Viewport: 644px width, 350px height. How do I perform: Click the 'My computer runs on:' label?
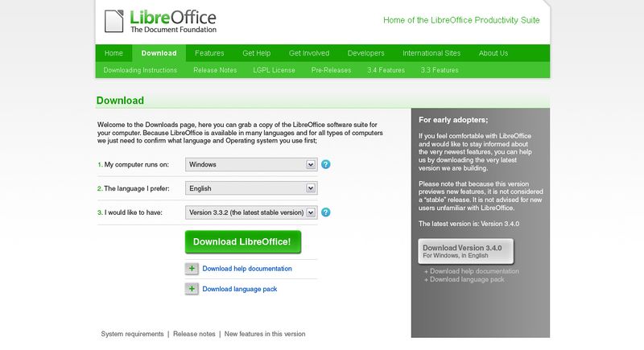click(x=137, y=164)
